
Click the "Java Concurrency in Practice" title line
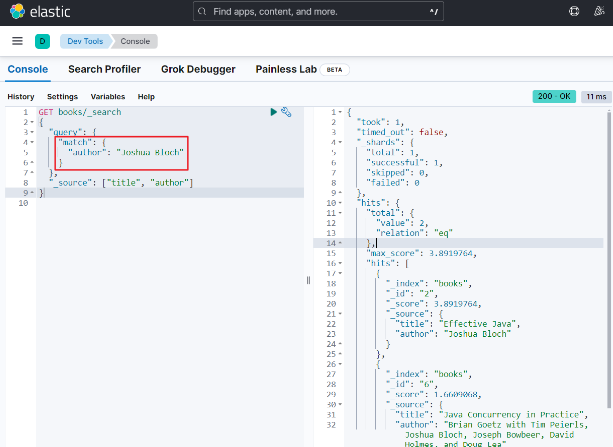click(x=491, y=415)
